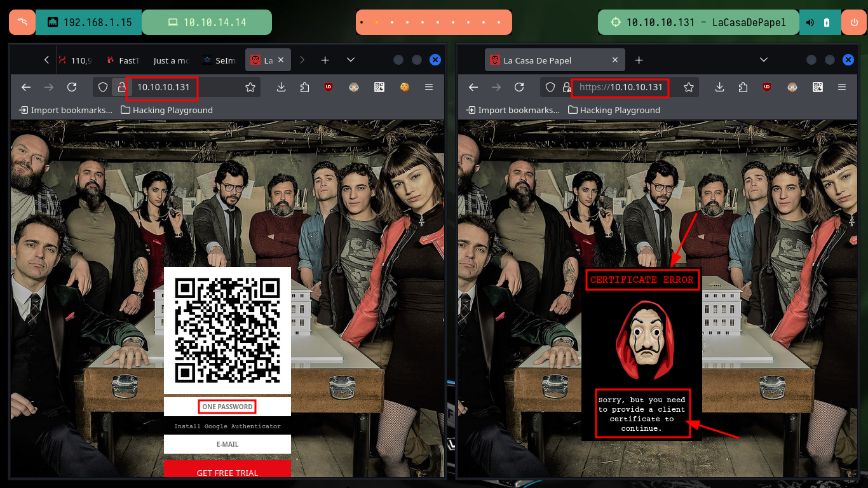Click 'Import bookmarks...' in left browser
The width and height of the screenshot is (868, 488).
click(66, 110)
